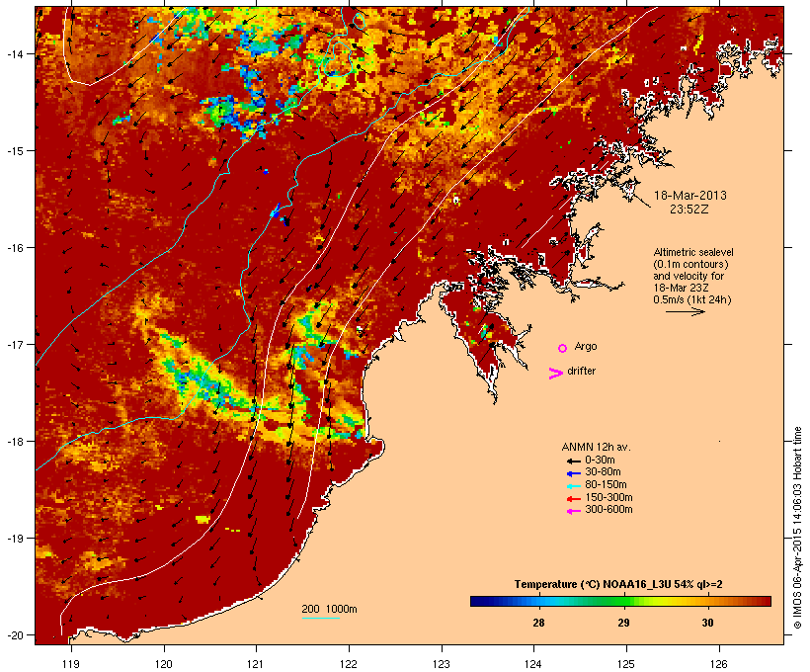
Task: Click the 150-300m depth label
Action: (608, 497)
